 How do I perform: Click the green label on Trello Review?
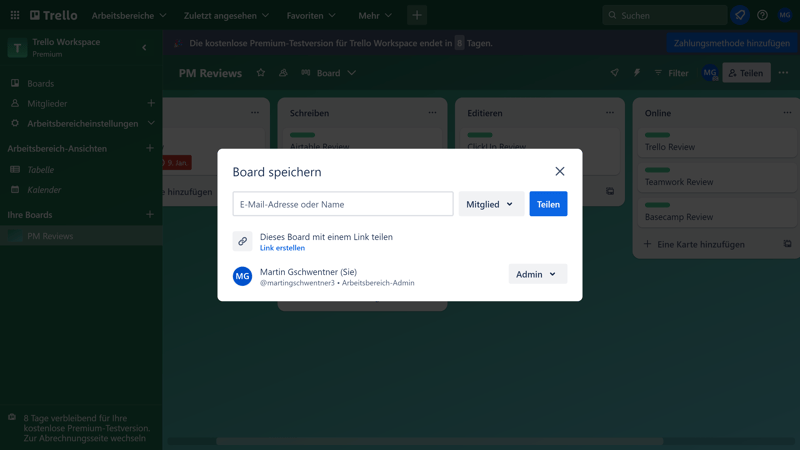(x=657, y=135)
